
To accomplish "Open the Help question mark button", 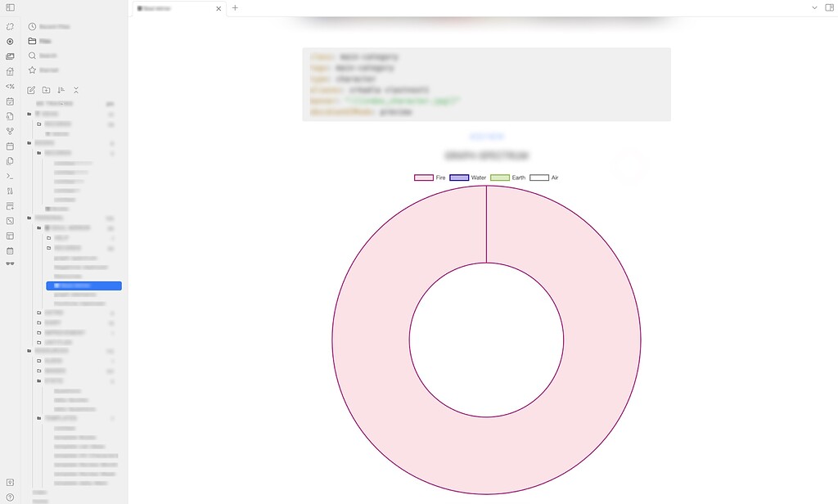I will [10, 495].
